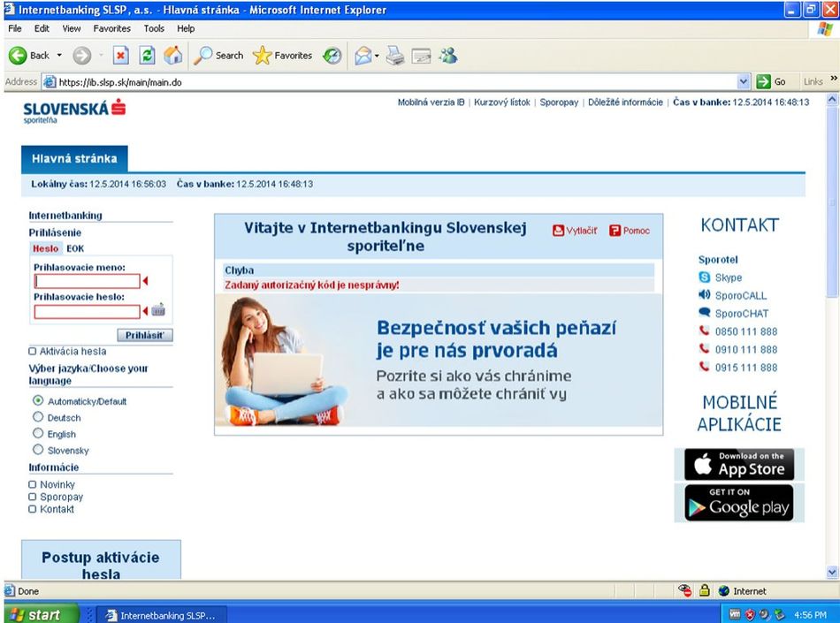The width and height of the screenshot is (840, 623).
Task: Open Messenger people icon
Action: point(448,55)
